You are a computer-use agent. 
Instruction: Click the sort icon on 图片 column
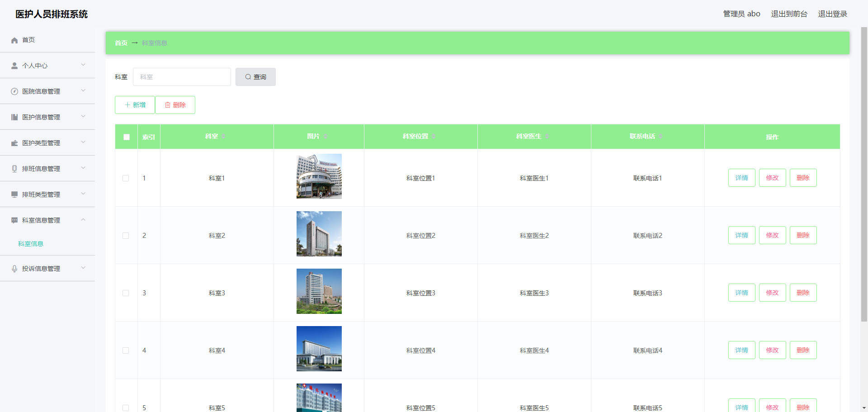click(325, 137)
